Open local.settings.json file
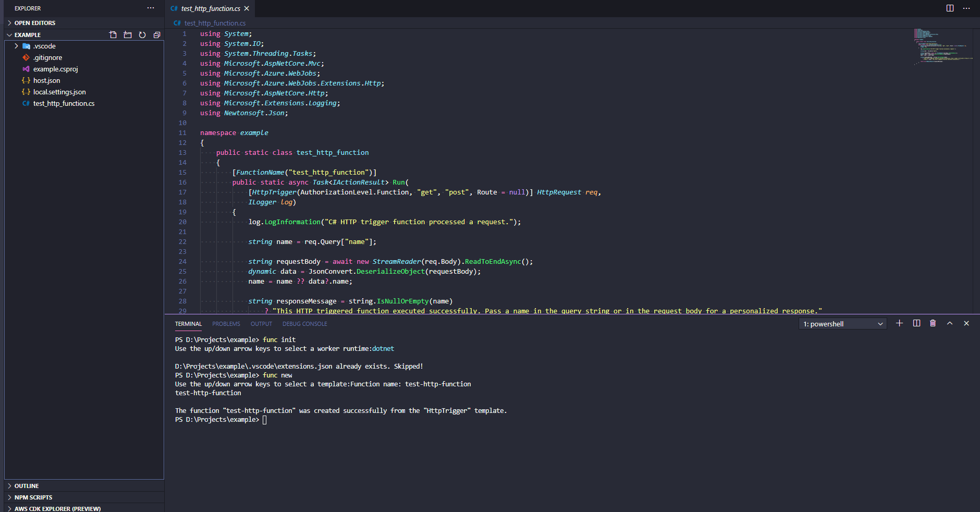 (x=59, y=92)
